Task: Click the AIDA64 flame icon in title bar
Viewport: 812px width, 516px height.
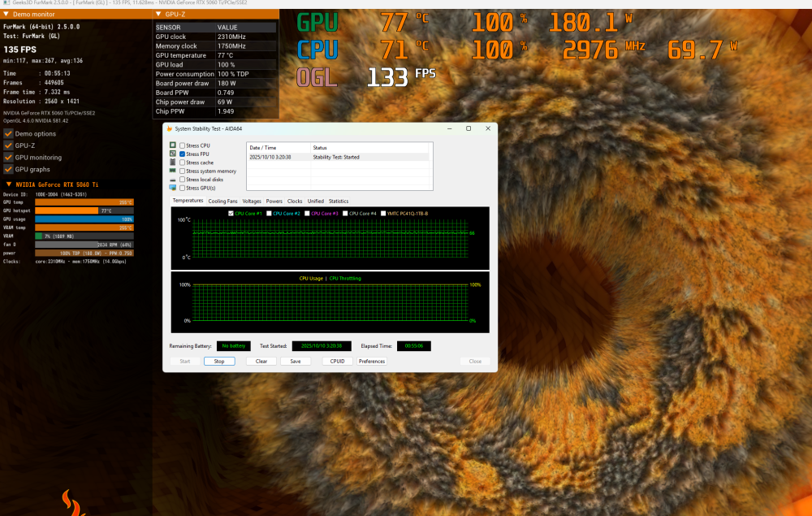Action: [169, 128]
